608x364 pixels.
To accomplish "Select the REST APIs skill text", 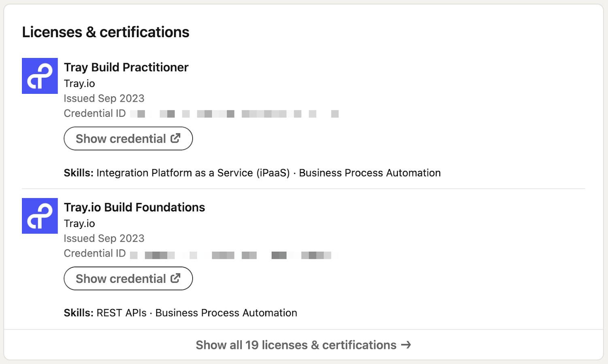I will pyautogui.click(x=121, y=313).
